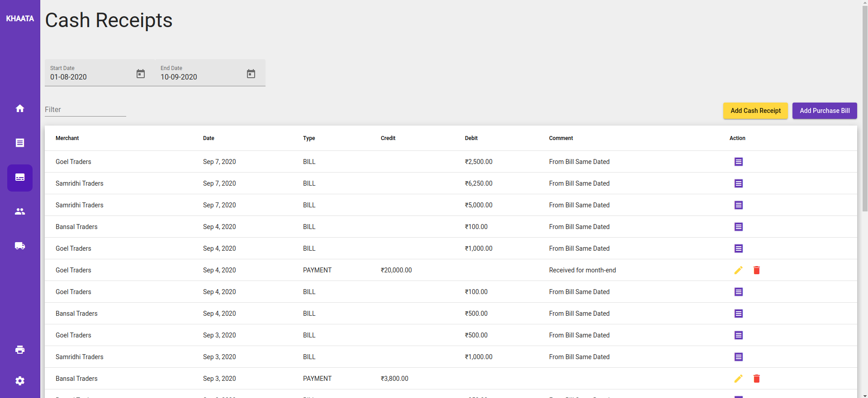Open the merchants people icon in sidebar
Screen dimensions: 868x398
(x=20, y=211)
